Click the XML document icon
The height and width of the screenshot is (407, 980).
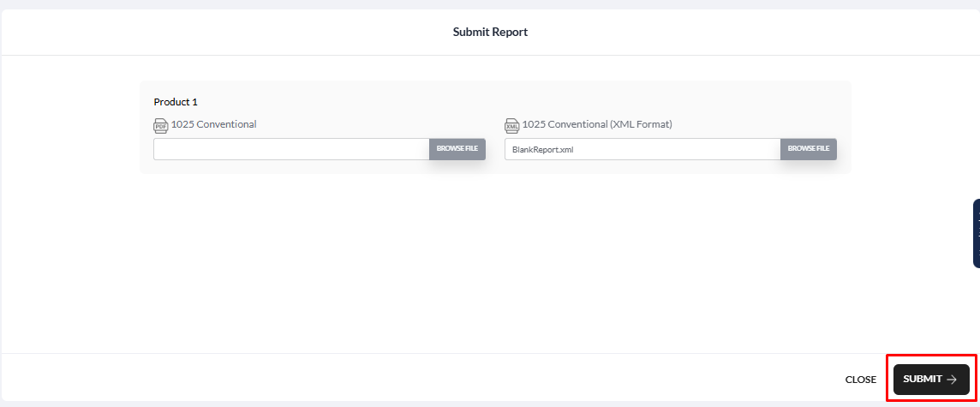click(512, 126)
